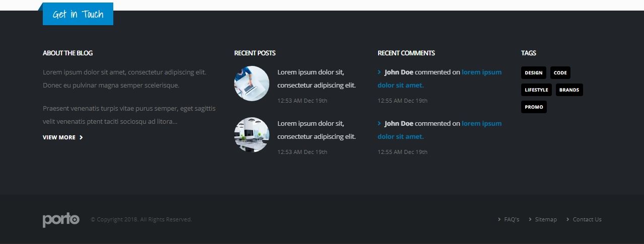Viewport: 644px width, 244px height.
Task: Choose the Lifestyle tag
Action: tap(536, 90)
